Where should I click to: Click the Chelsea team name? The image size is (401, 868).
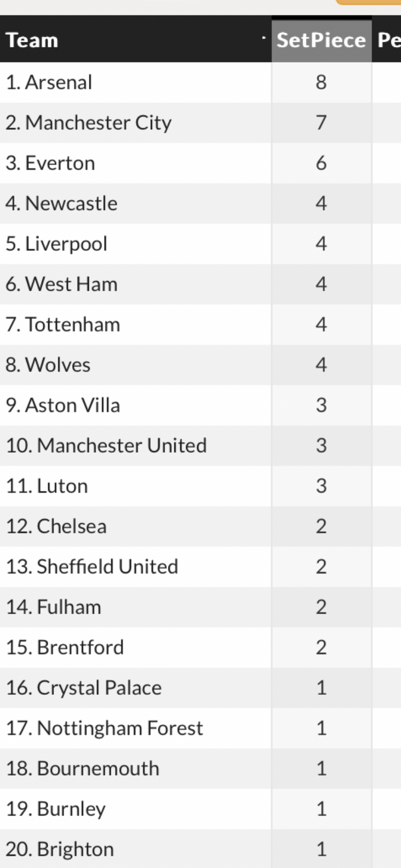[x=72, y=526]
